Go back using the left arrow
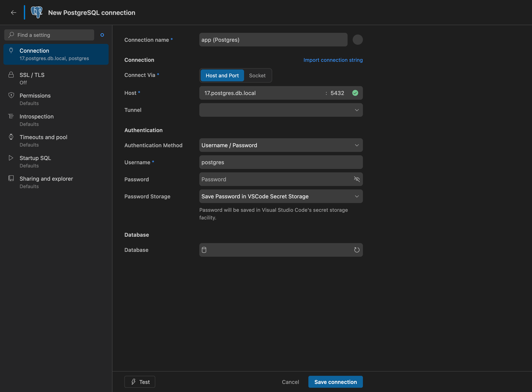 [13, 13]
